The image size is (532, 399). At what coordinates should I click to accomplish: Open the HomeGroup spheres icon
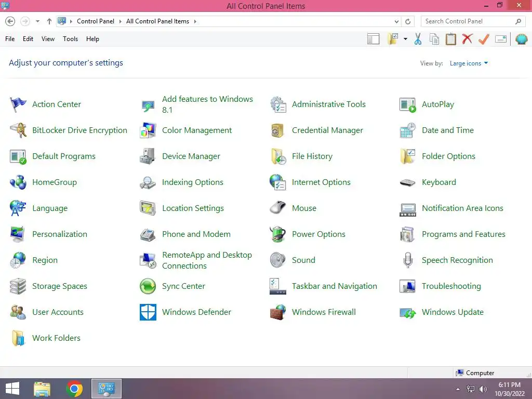click(18, 182)
